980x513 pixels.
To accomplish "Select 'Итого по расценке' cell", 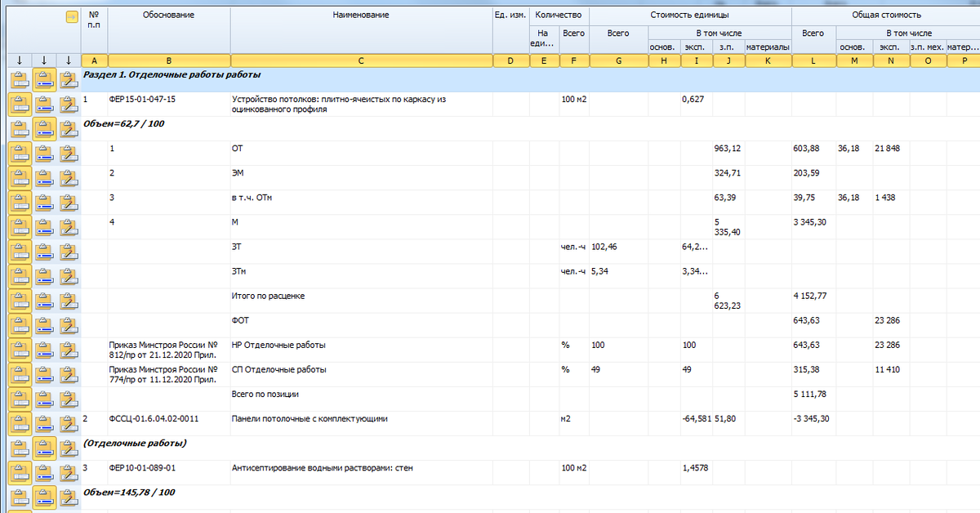I will (362, 301).
